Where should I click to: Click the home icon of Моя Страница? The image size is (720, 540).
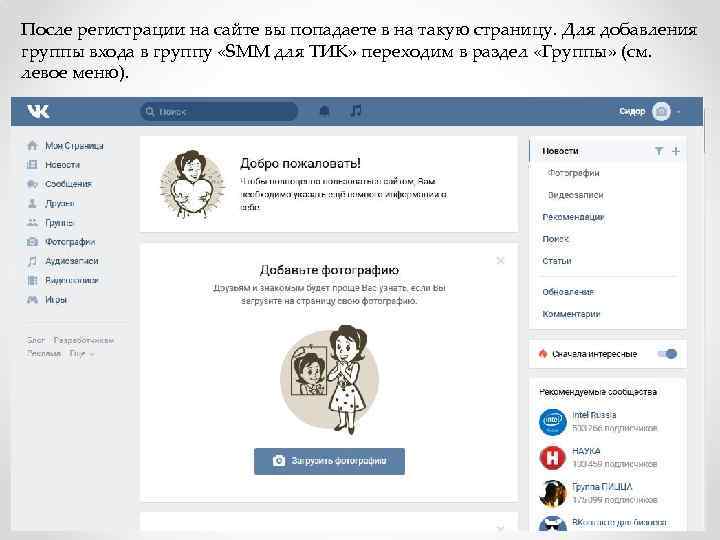(x=32, y=146)
